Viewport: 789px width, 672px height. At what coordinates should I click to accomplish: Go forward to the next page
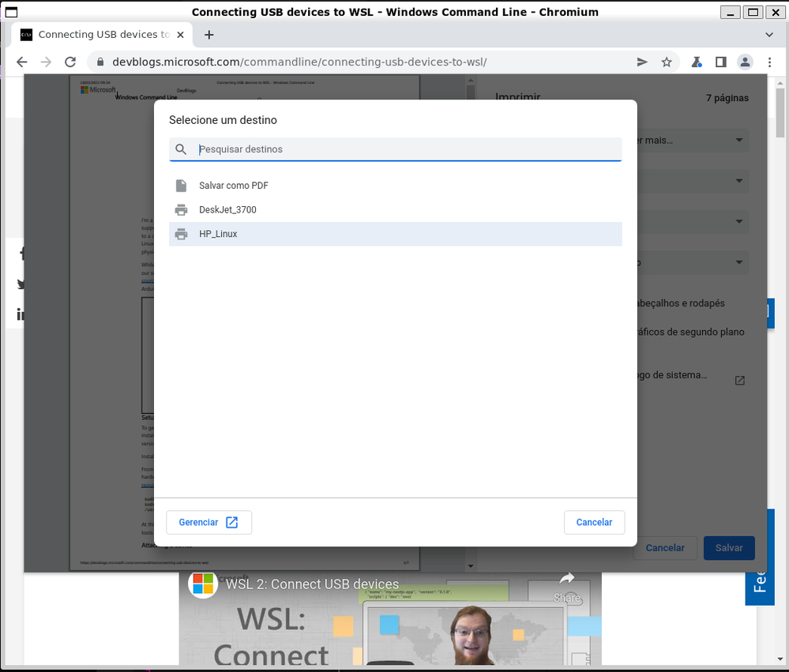[x=46, y=62]
